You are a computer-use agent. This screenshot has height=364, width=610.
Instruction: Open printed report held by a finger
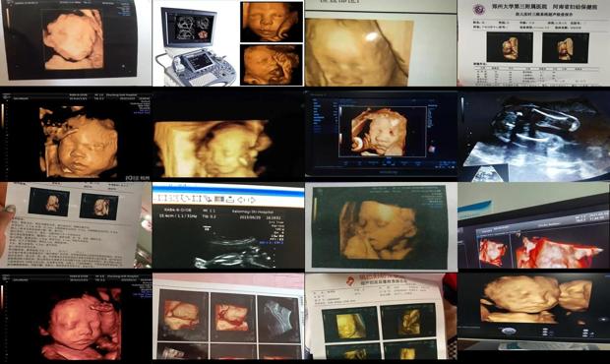[76, 225]
